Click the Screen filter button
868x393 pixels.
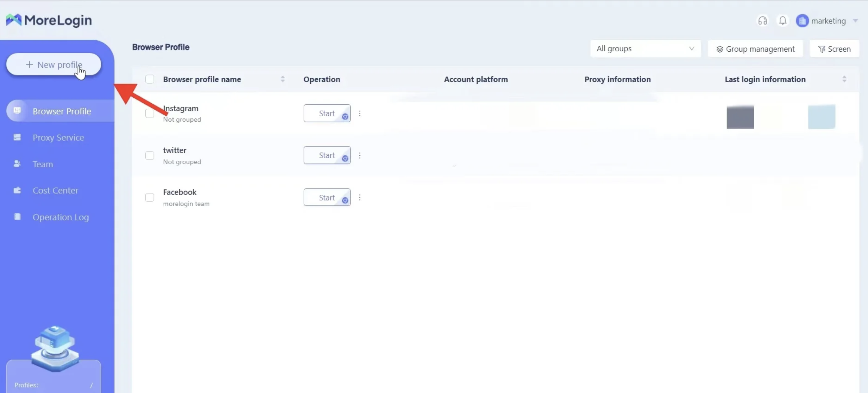pos(834,49)
